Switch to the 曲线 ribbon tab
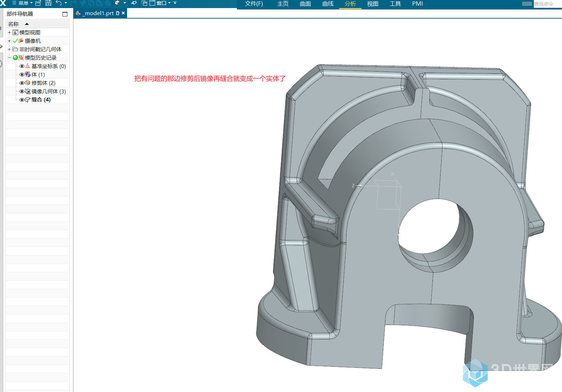Screen dimensions: 562x392 pyautogui.click(x=328, y=4)
